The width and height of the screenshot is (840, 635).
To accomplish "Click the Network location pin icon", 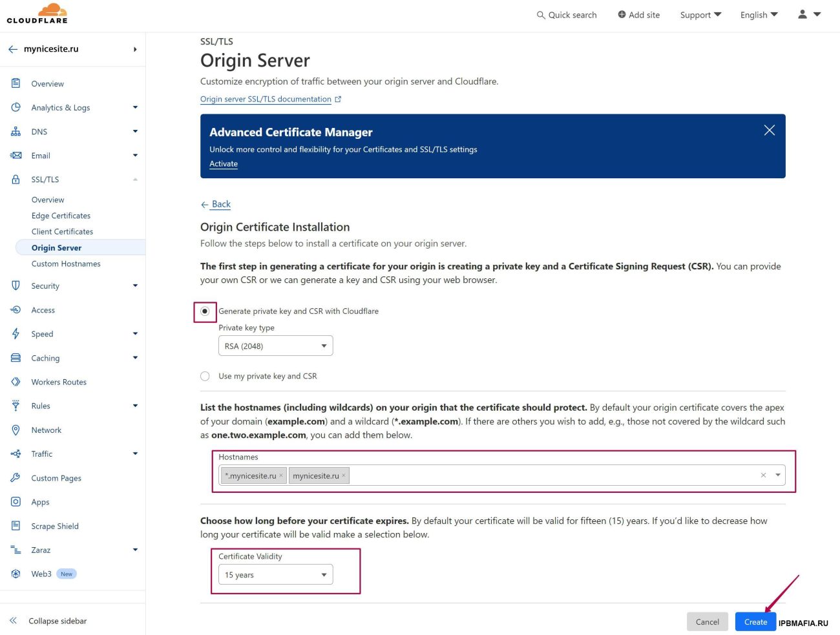I will pyautogui.click(x=16, y=430).
